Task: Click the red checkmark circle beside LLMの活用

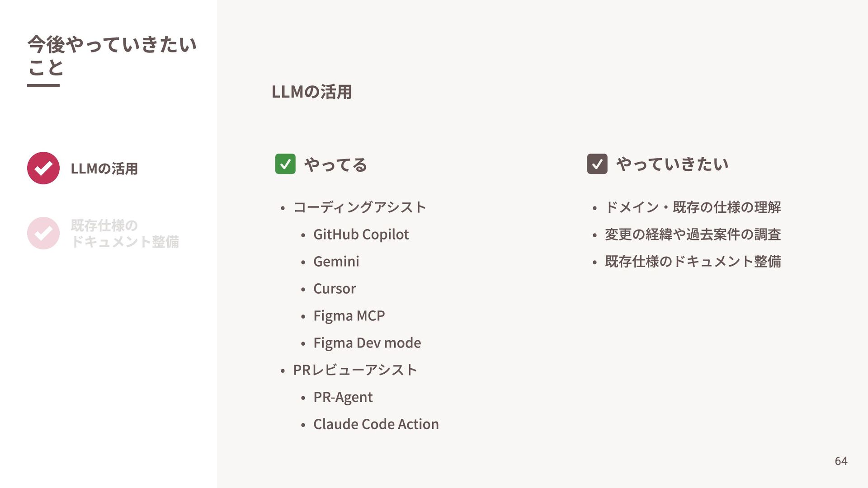Action: click(x=43, y=168)
